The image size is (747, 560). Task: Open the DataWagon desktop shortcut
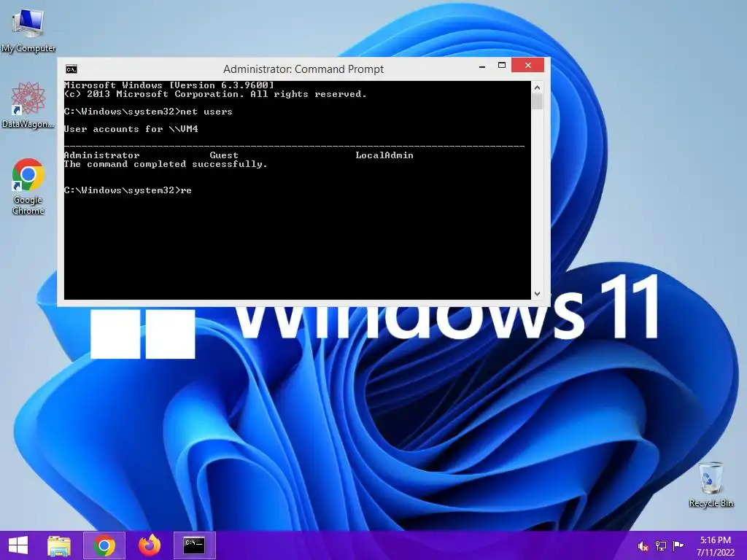tap(28, 105)
